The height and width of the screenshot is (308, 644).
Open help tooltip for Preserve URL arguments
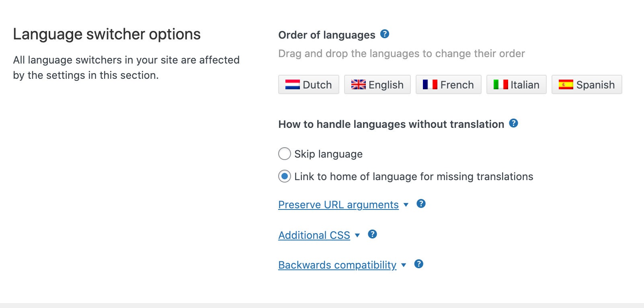point(421,204)
